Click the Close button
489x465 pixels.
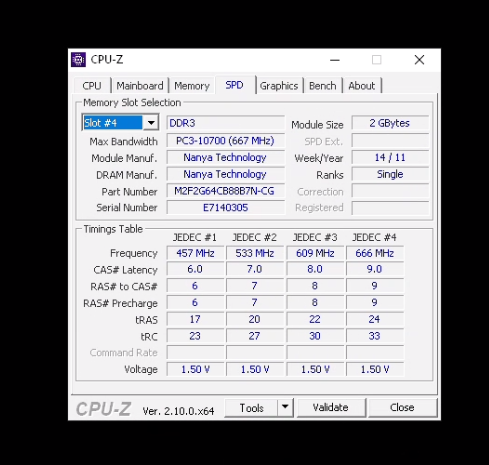point(402,407)
